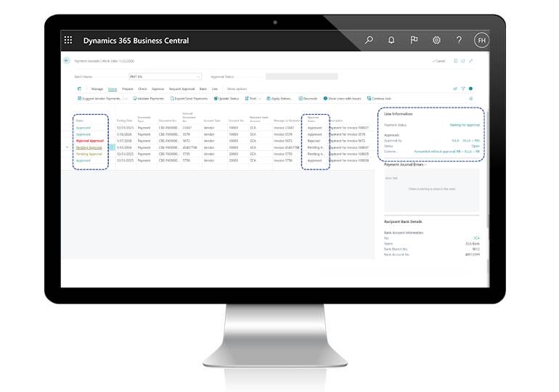Image resolution: width=559 pixels, height=392 pixels.
Task: Open the settings gear
Action: click(436, 41)
